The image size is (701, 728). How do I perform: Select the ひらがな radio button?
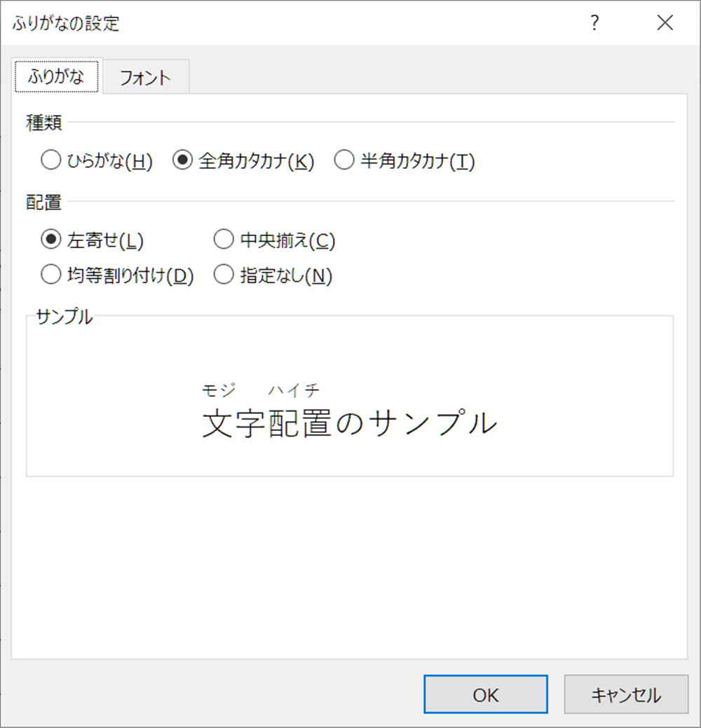tap(51, 160)
